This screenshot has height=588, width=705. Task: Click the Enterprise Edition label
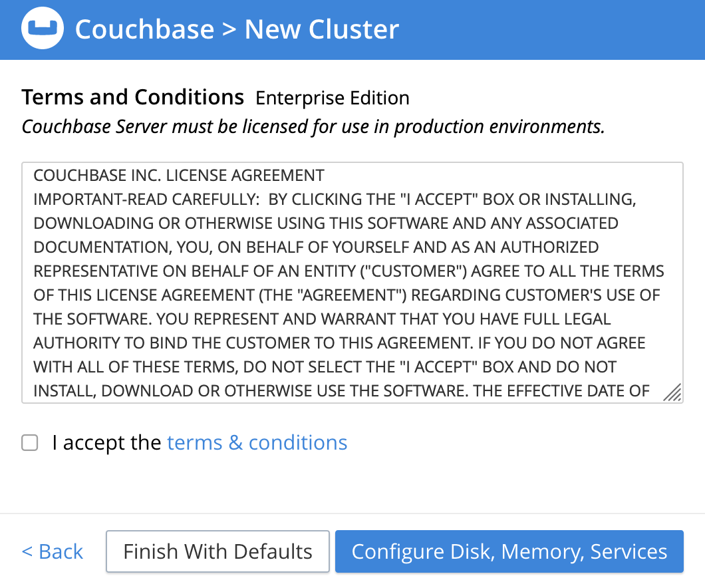(333, 98)
